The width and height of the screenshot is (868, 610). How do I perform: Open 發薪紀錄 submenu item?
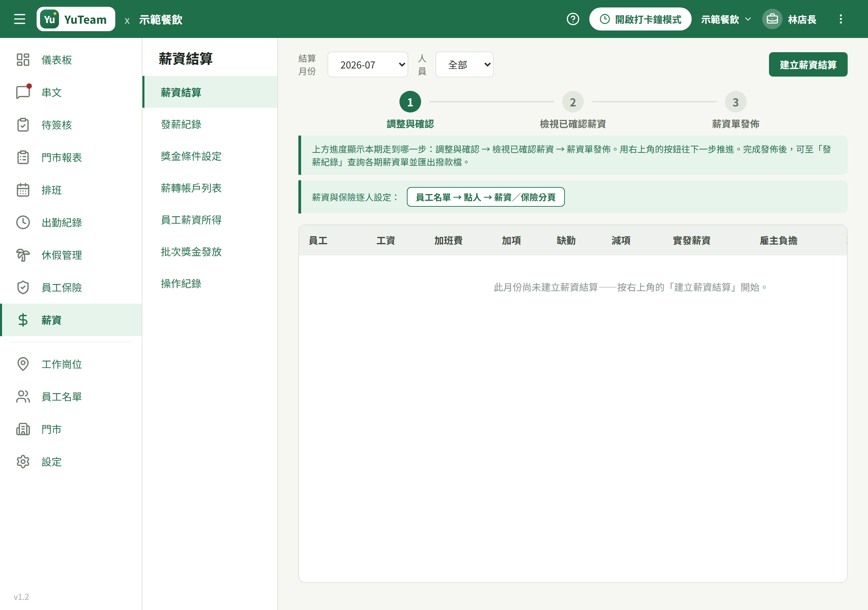tap(210, 124)
